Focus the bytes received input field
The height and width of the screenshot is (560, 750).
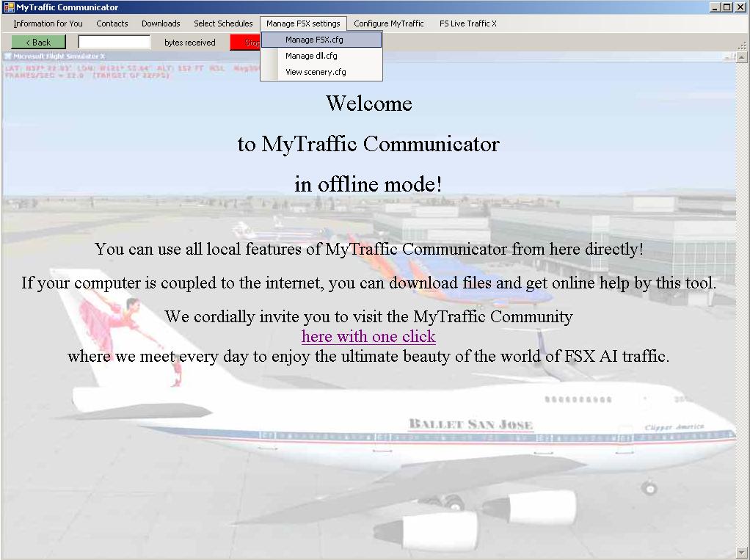pyautogui.click(x=114, y=42)
